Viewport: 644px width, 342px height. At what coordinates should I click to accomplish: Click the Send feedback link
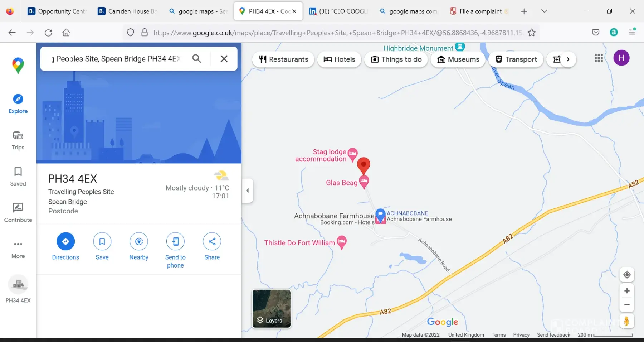point(553,335)
